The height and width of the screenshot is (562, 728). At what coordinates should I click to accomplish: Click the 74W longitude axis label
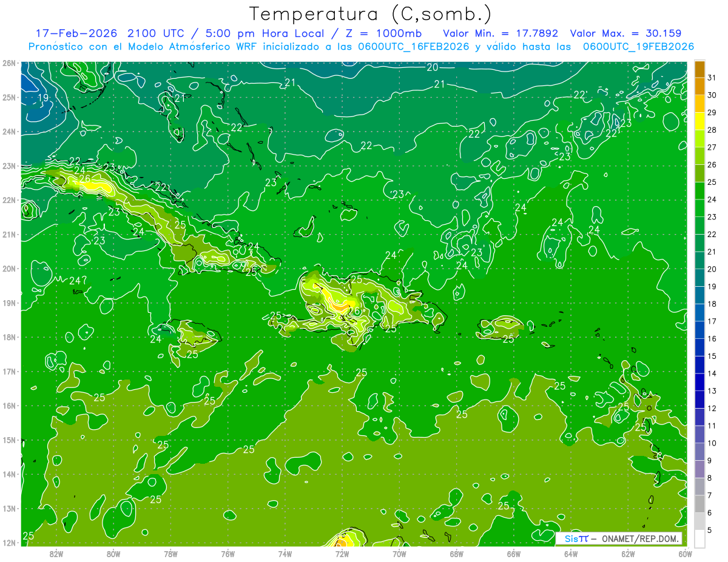285,554
